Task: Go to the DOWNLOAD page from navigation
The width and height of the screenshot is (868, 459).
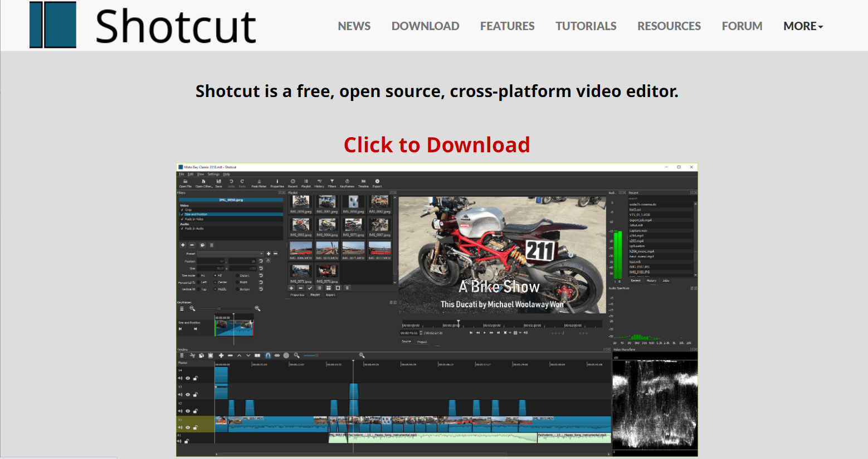Action: (426, 26)
